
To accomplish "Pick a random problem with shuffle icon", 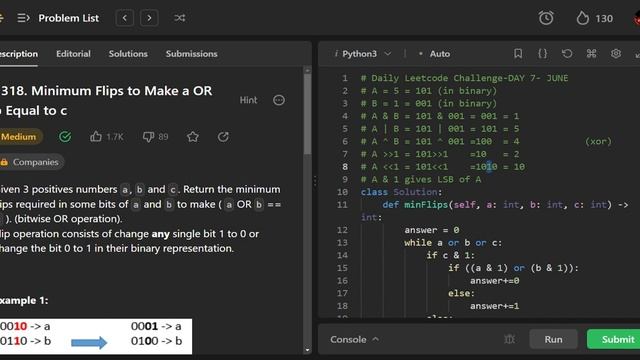I will pos(180,18).
